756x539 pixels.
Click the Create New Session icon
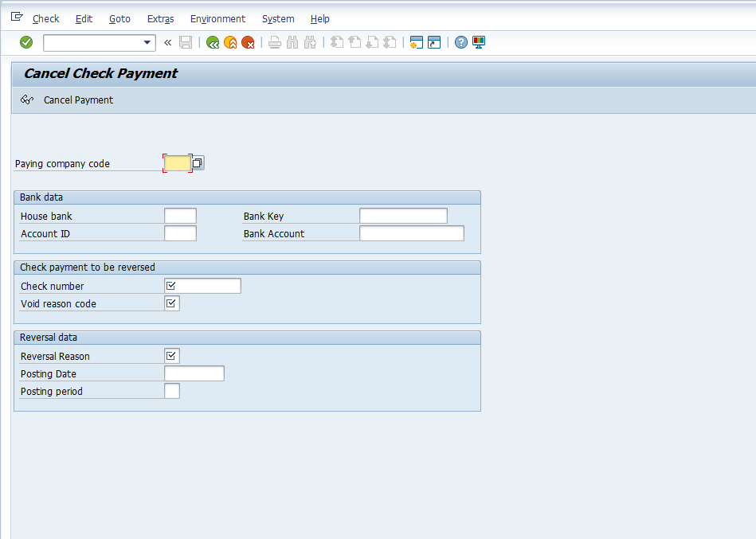417,42
